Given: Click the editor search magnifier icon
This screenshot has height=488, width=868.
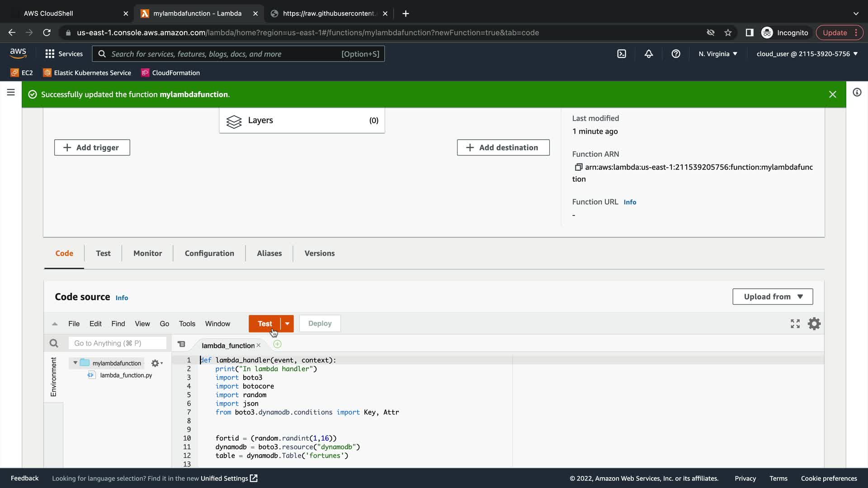Looking at the screenshot, I should point(54,343).
